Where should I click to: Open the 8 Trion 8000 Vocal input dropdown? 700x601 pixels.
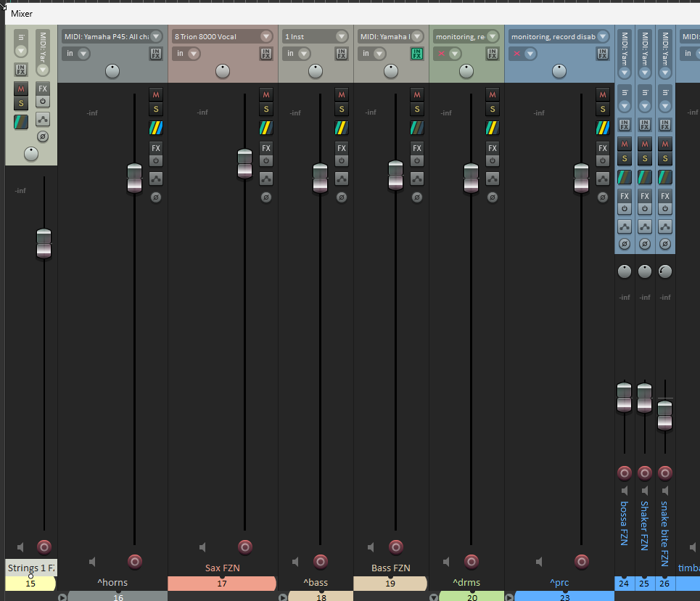(x=223, y=36)
